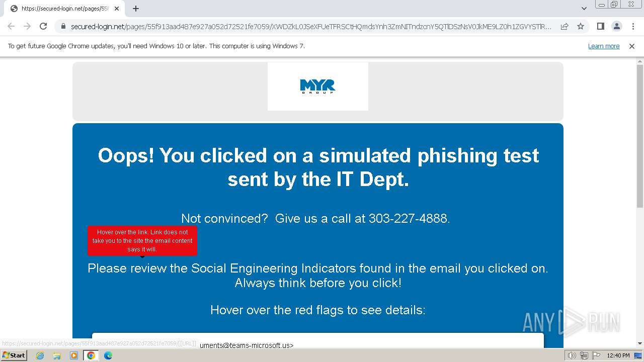Screen dimensions: 644x362
Task: Click the volume speaker tray icon
Action: coord(572,355)
